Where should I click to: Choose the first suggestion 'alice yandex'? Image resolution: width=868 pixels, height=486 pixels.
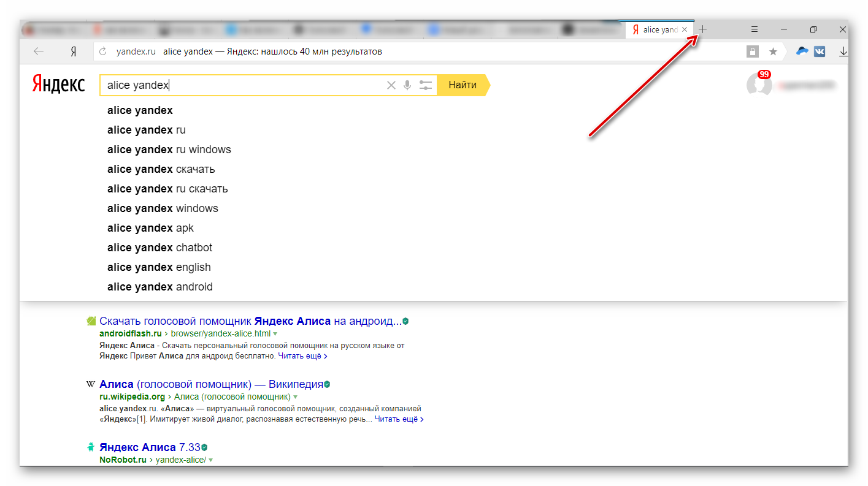pyautogui.click(x=140, y=110)
